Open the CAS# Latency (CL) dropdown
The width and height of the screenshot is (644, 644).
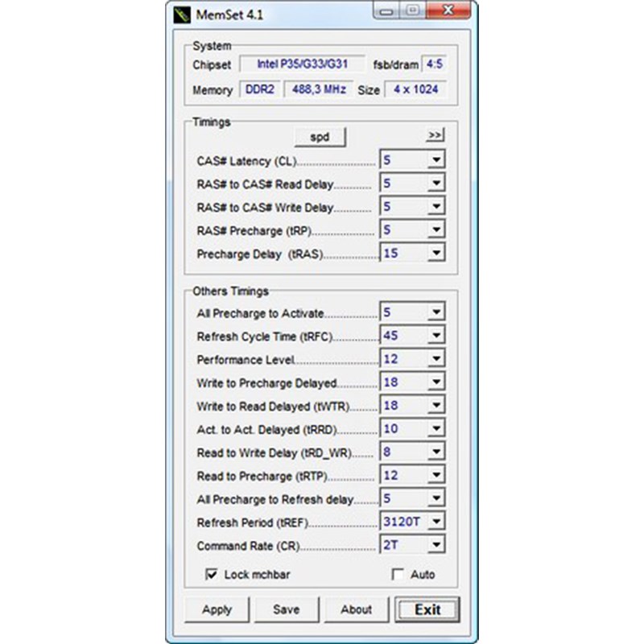pyautogui.click(x=436, y=159)
